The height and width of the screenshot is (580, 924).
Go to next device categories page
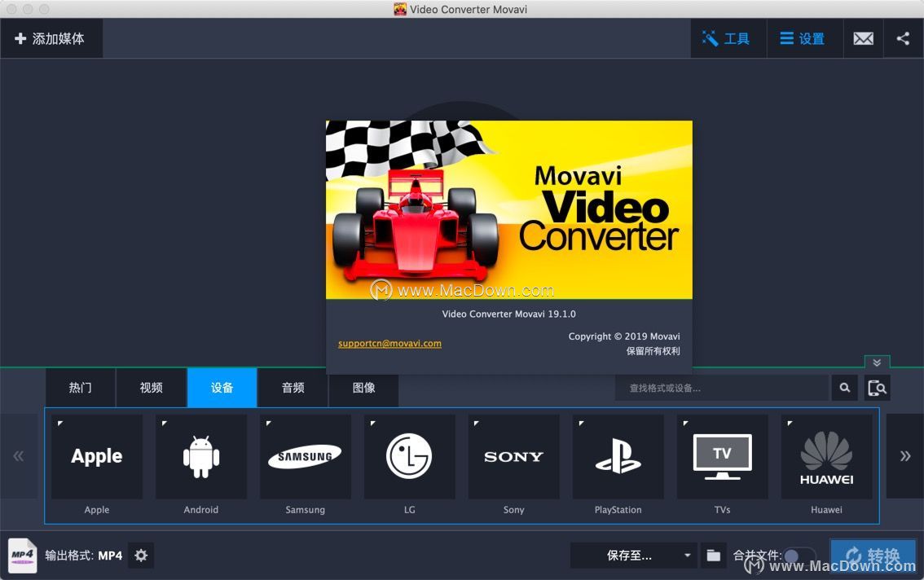point(904,455)
